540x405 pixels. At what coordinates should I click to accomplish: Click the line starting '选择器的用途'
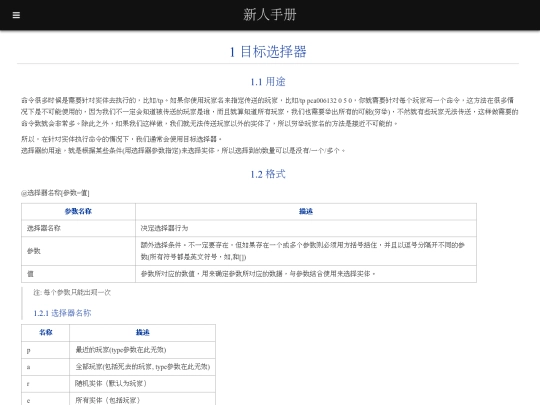coord(183,150)
